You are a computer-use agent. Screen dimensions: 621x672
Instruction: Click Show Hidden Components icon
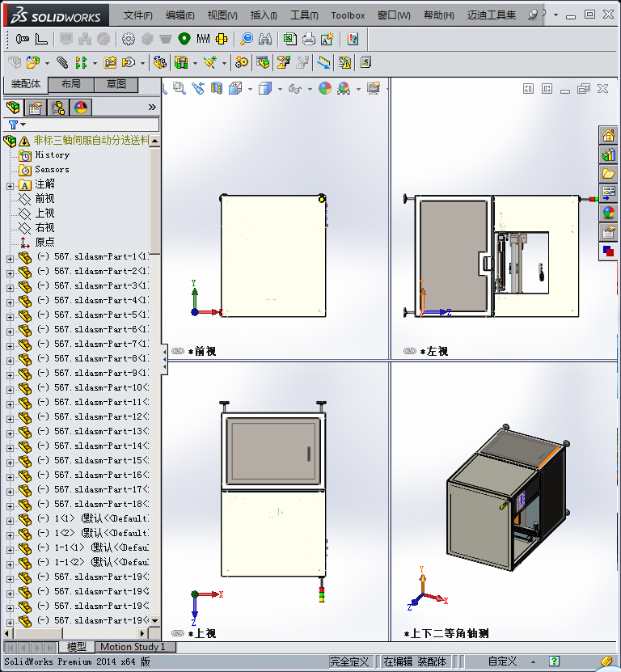click(x=160, y=62)
